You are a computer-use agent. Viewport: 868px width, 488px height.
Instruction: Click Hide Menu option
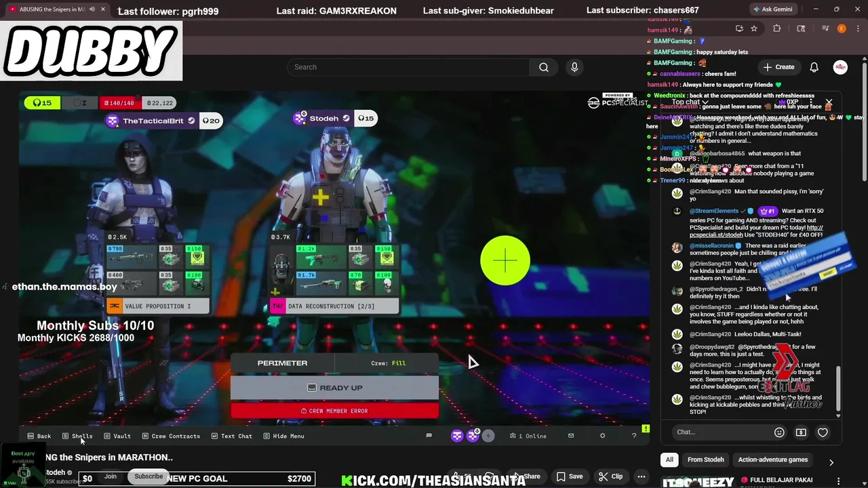click(x=283, y=436)
